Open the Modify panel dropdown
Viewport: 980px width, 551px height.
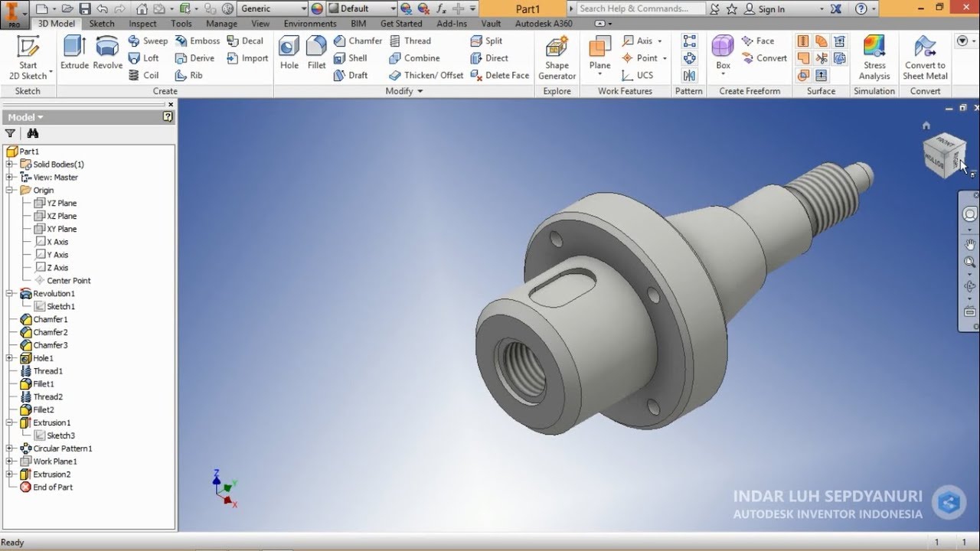coord(403,91)
